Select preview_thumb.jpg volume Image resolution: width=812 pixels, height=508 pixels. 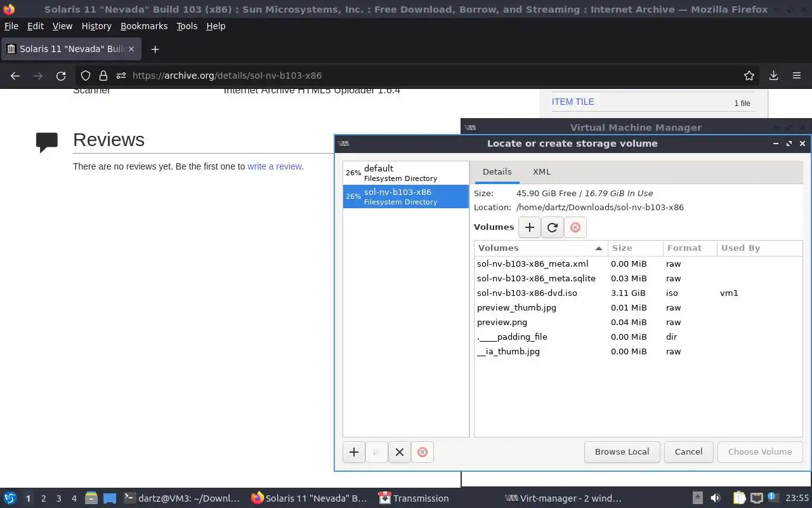tap(638, 308)
